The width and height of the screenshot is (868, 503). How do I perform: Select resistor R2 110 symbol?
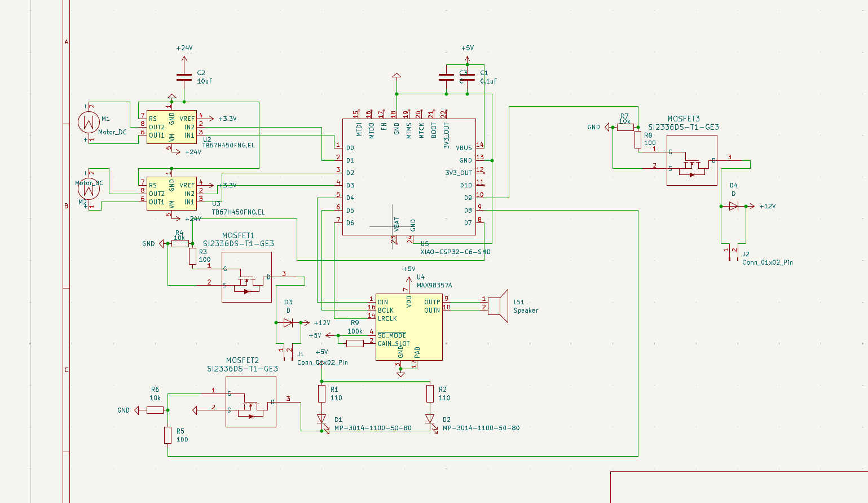430,393
